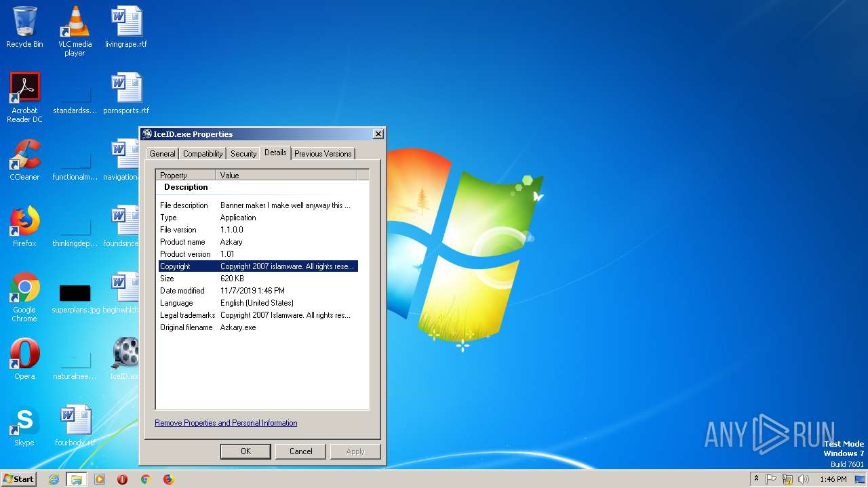Launch Skype desktop shortcut

24,426
